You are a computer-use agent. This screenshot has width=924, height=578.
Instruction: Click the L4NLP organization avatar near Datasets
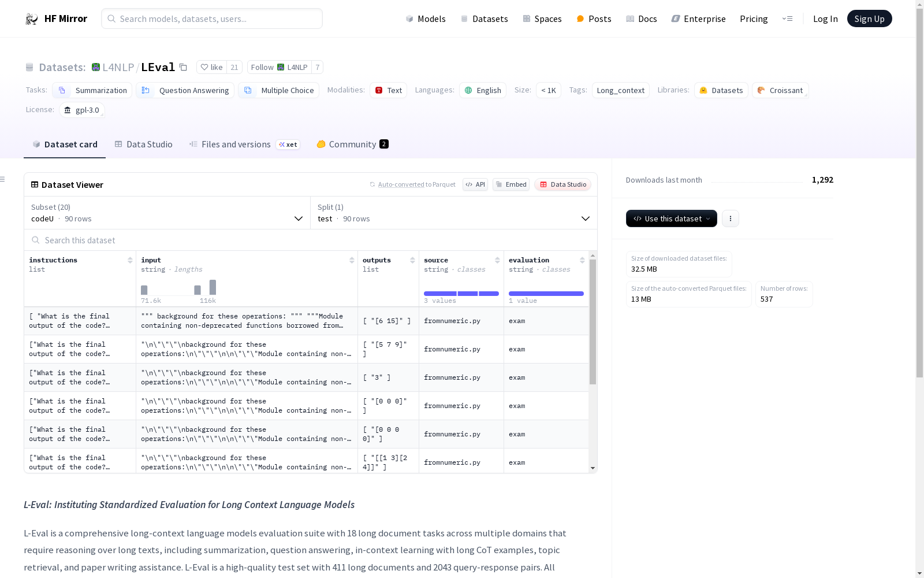(96, 67)
